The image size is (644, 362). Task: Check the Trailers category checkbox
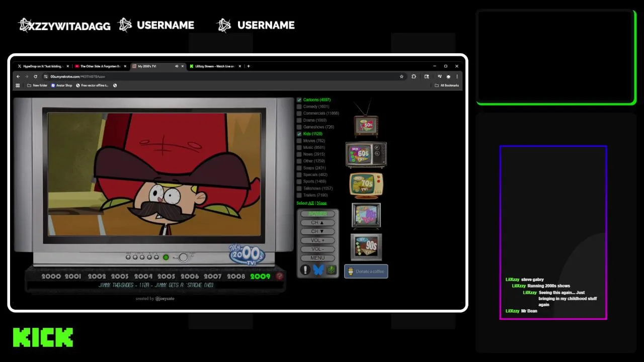point(299,195)
